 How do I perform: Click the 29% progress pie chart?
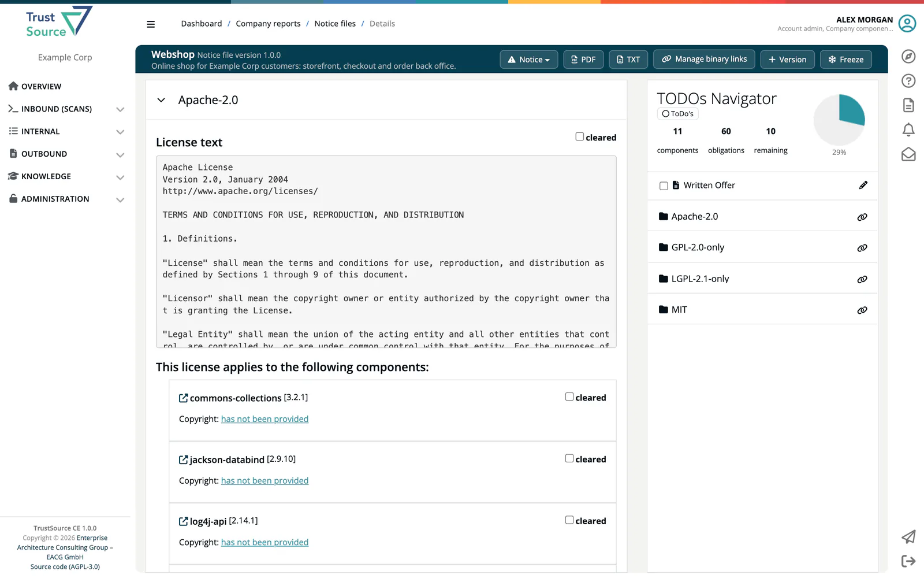tap(839, 120)
